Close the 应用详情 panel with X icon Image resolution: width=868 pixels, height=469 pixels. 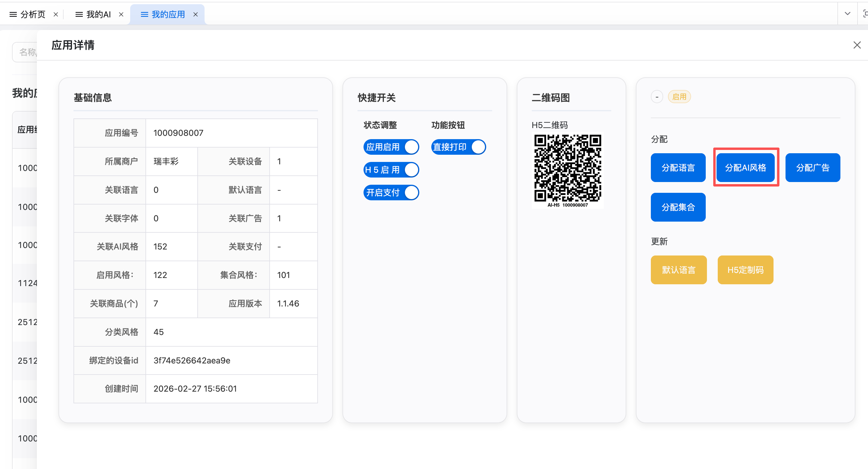(x=857, y=45)
